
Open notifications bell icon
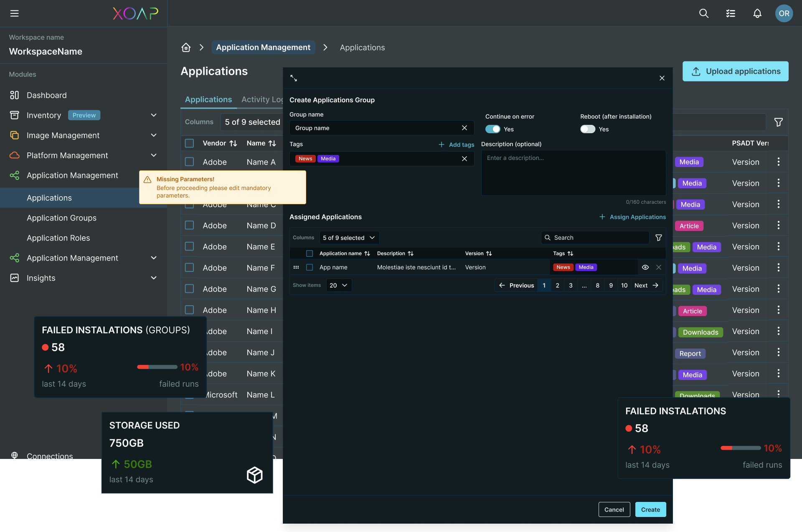click(757, 13)
